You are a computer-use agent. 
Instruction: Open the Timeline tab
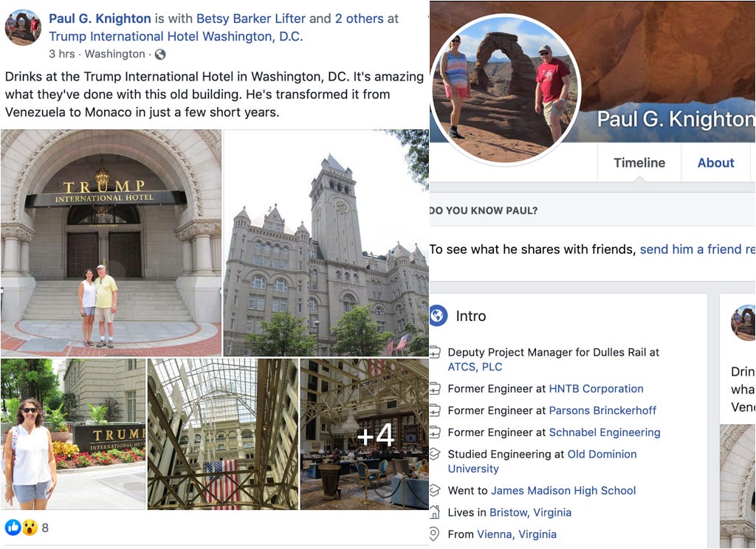(639, 163)
